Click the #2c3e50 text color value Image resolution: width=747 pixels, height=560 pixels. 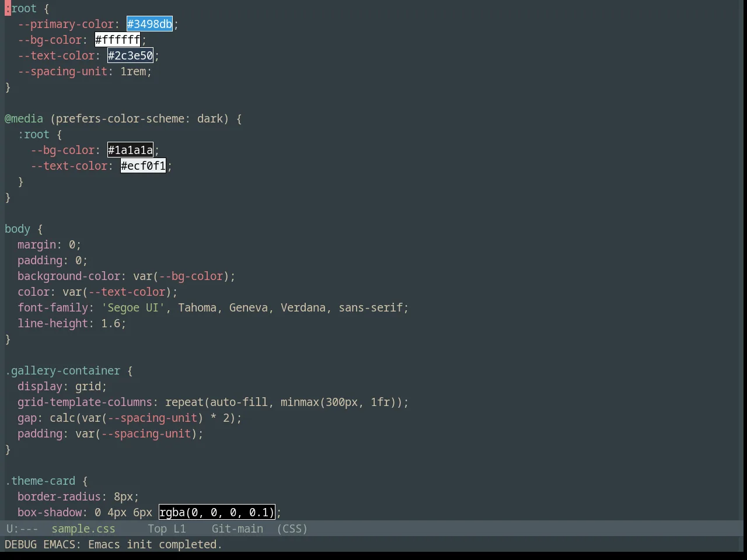pos(130,55)
